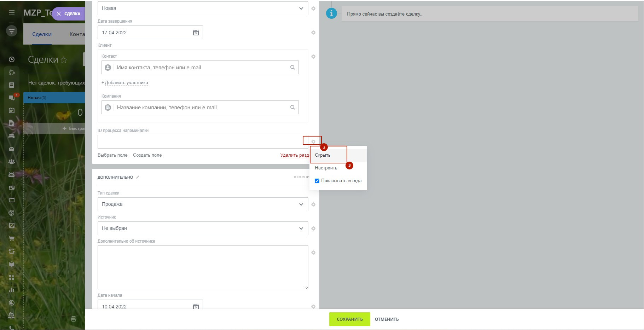Click the gear icon beside ID процесса напоминалки
The width and height of the screenshot is (644, 330).
313,141
